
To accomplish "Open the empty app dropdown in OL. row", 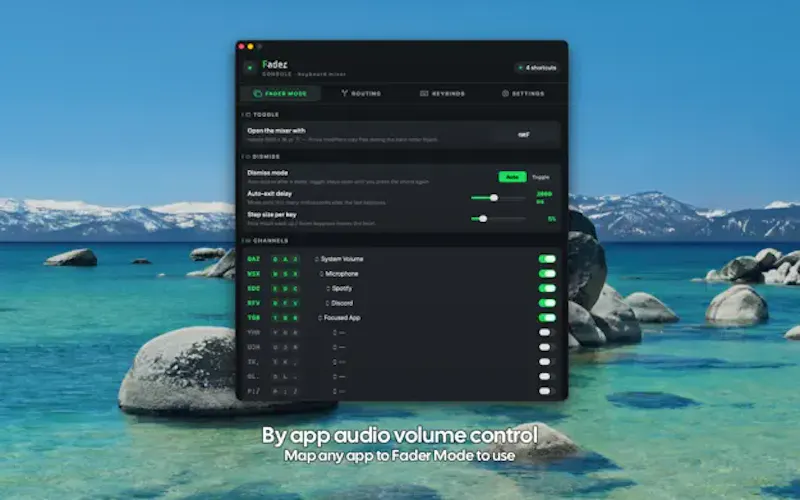I will click(339, 377).
